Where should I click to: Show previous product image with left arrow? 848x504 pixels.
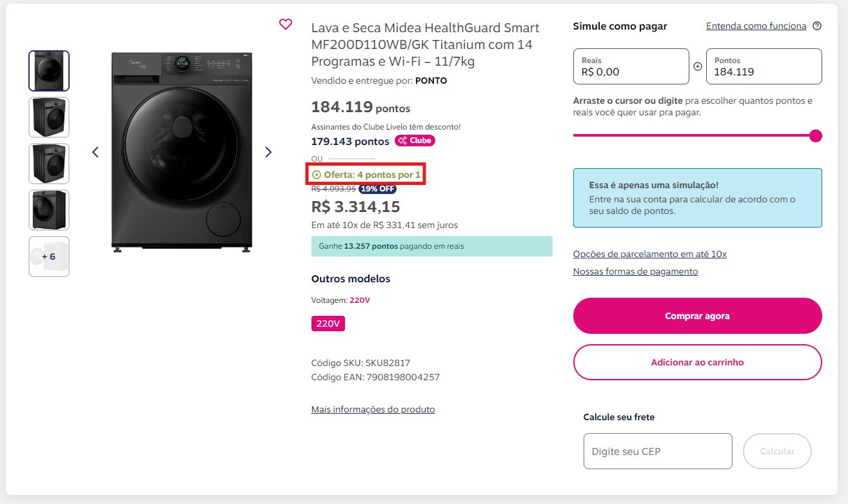tap(95, 152)
